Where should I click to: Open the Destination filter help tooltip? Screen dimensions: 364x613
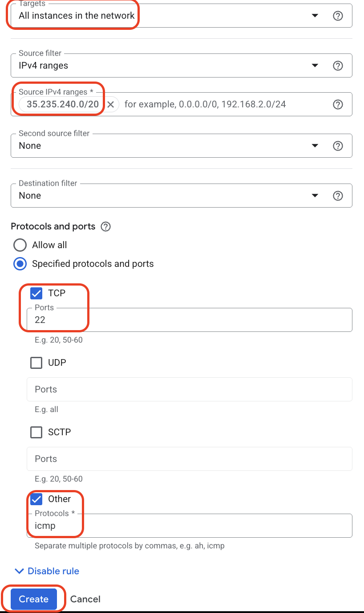point(338,195)
